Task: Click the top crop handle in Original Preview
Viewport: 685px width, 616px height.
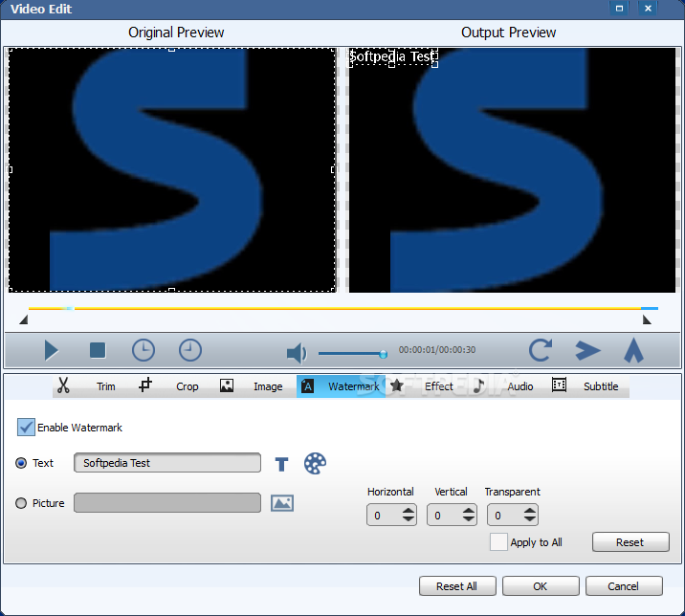Action: click(171, 50)
